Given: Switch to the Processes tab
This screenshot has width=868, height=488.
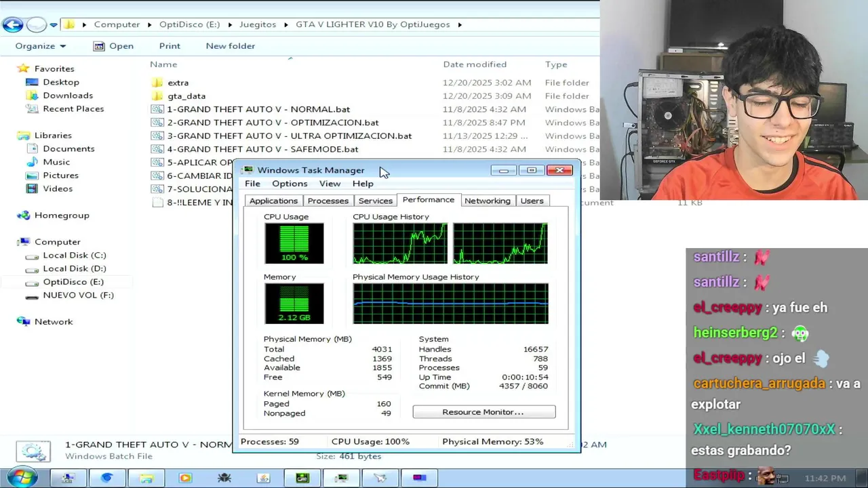Looking at the screenshot, I should tap(328, 201).
